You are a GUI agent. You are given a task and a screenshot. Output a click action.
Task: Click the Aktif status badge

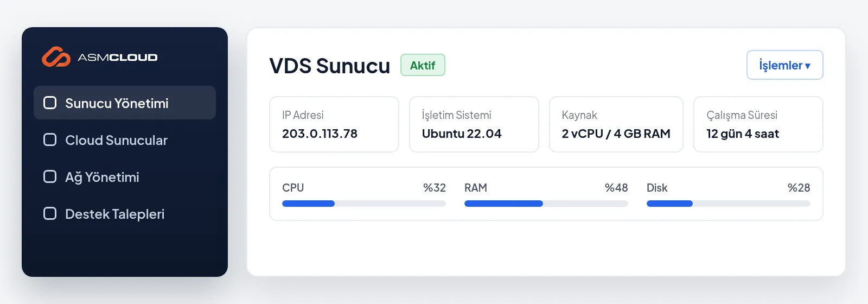pyautogui.click(x=423, y=65)
